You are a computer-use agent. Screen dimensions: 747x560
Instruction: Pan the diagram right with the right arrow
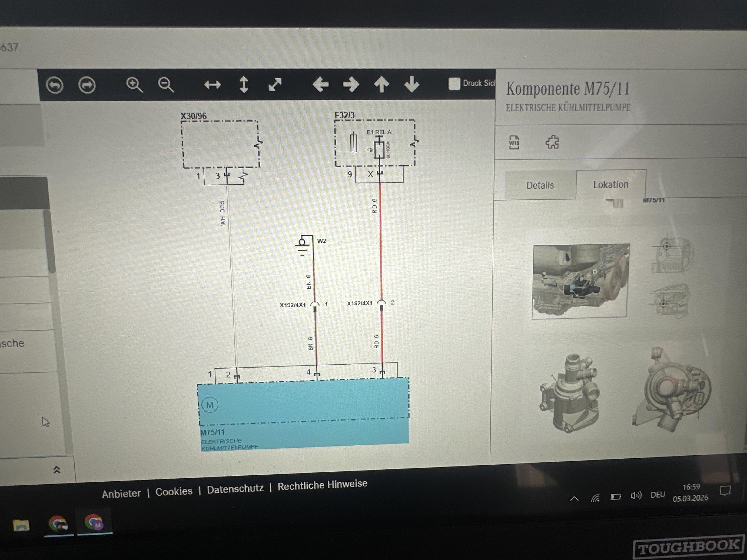[351, 84]
